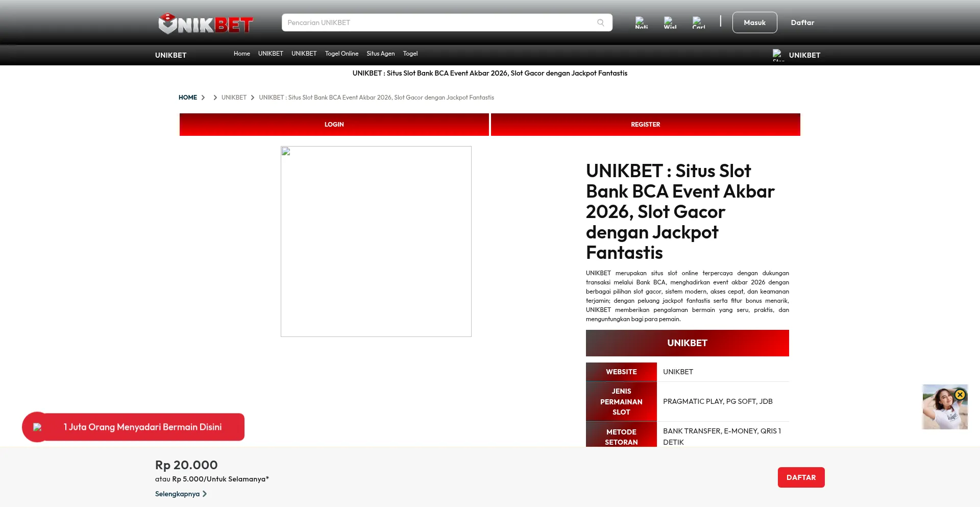Click the chevron next to Selengkapnya

point(205,494)
